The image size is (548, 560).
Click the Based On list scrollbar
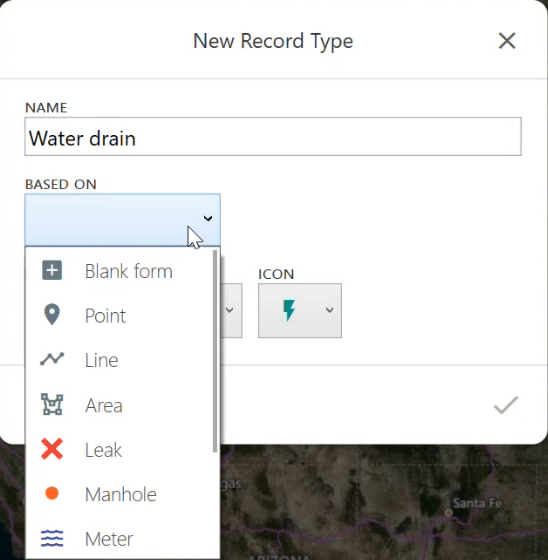(x=215, y=351)
